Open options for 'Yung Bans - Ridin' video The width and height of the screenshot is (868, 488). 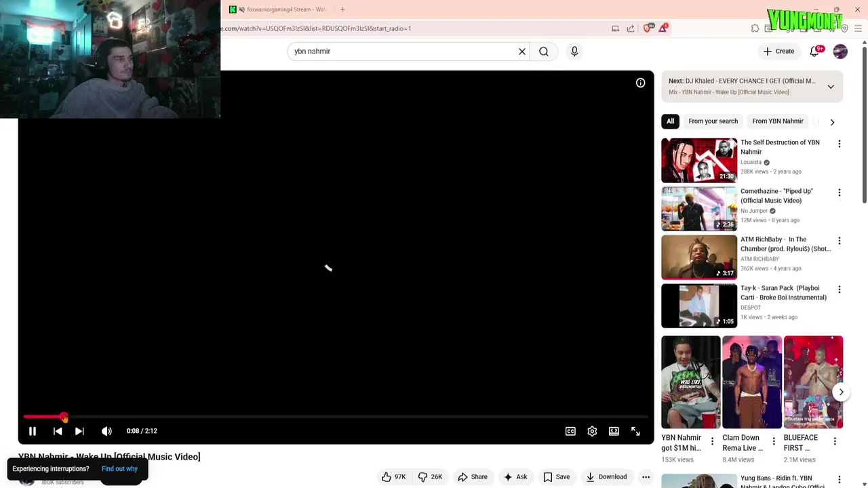(x=839, y=480)
